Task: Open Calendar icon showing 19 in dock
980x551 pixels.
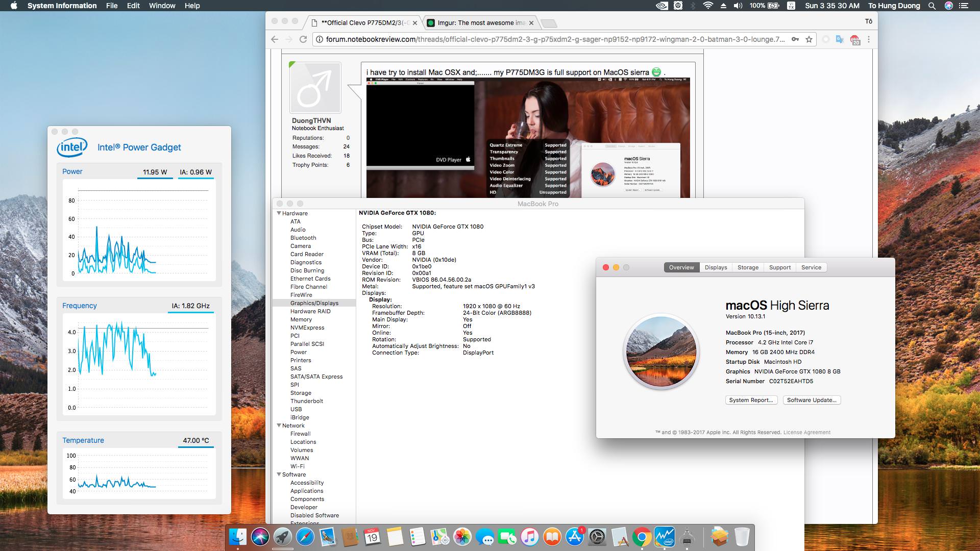Action: point(372,537)
